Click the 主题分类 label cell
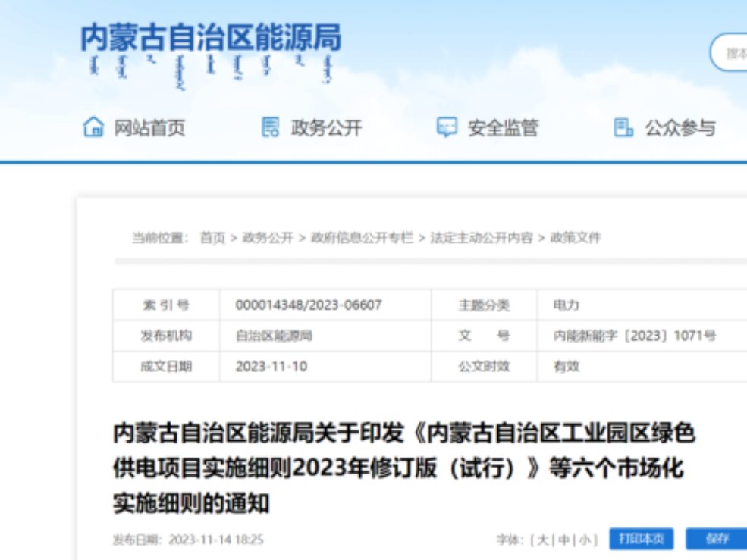747x560 pixels. tap(484, 305)
